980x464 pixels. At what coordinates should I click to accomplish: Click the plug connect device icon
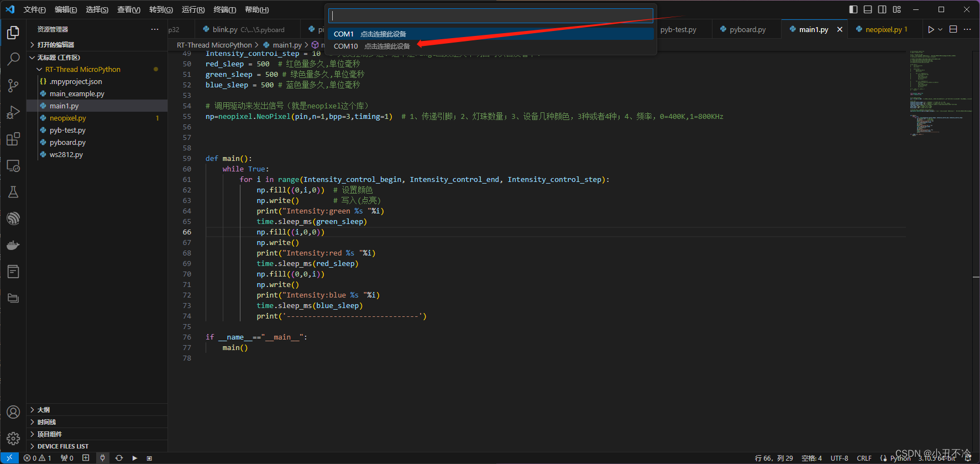[x=102, y=458]
